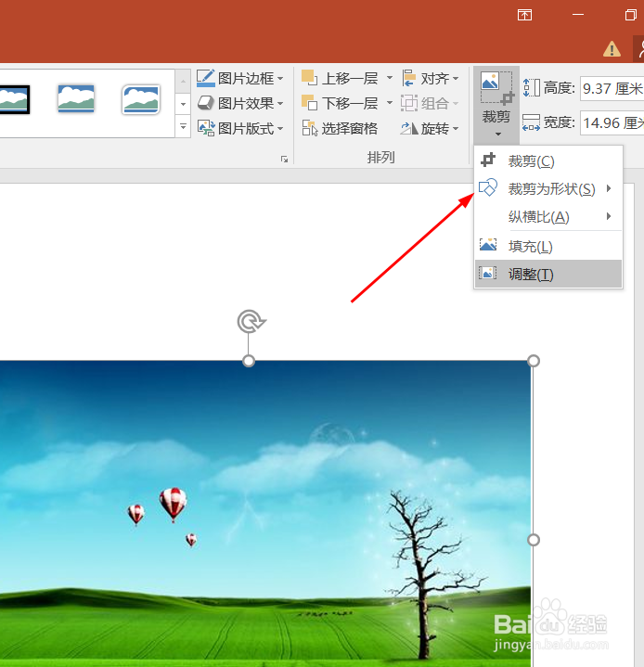This screenshot has height=667, width=644.
Task: Click the rotation handle above picture
Action: 251,322
